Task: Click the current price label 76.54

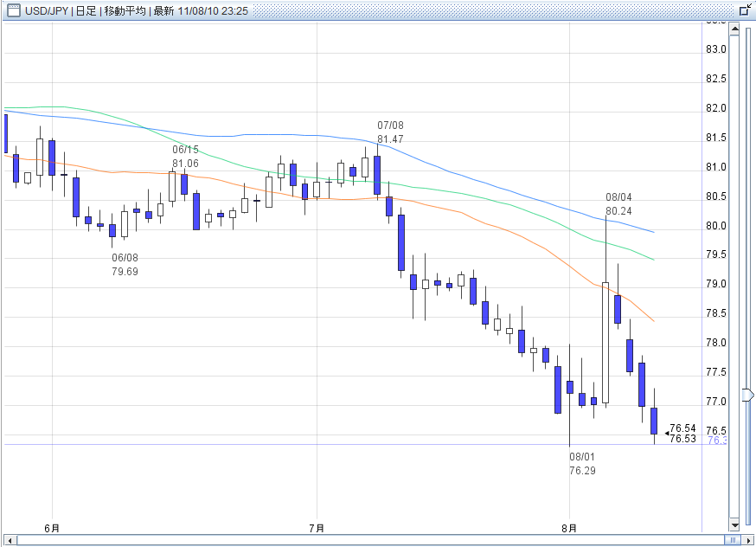Action: pyautogui.click(x=682, y=428)
